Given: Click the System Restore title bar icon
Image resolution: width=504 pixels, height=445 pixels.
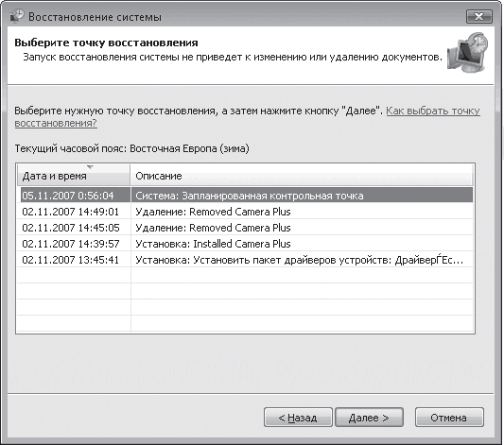Looking at the screenshot, I should tap(17, 16).
